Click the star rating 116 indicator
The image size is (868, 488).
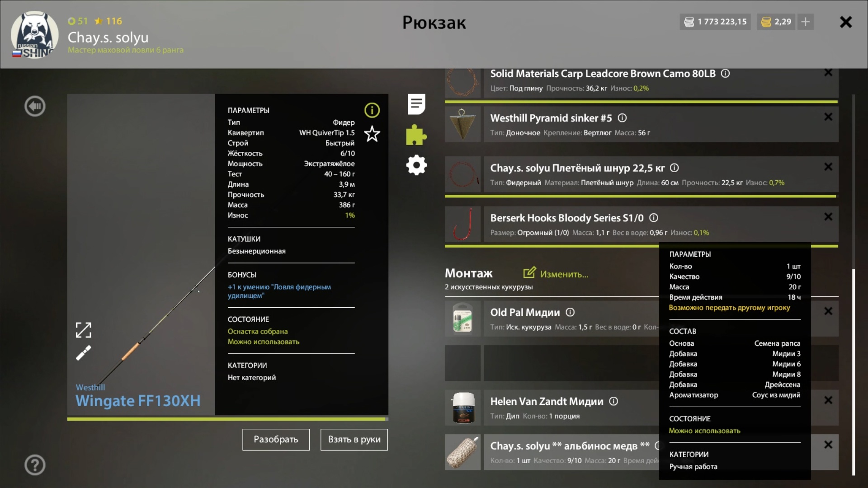108,21
